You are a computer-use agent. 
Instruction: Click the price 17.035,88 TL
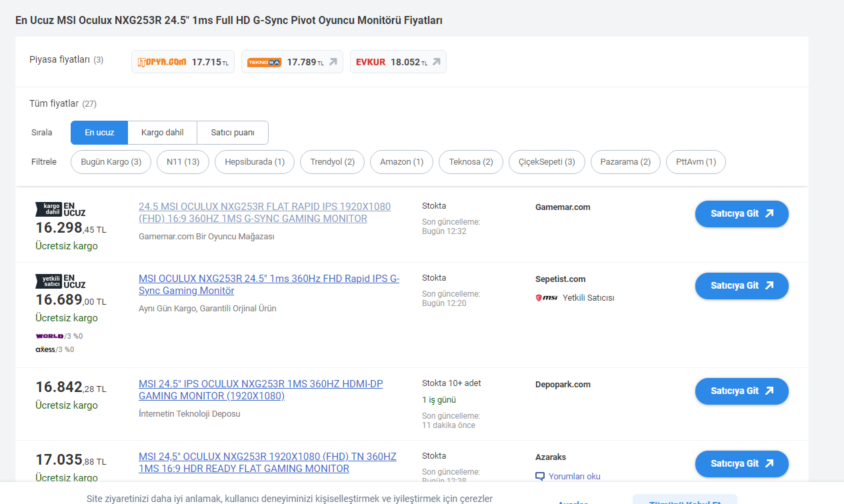point(71,461)
